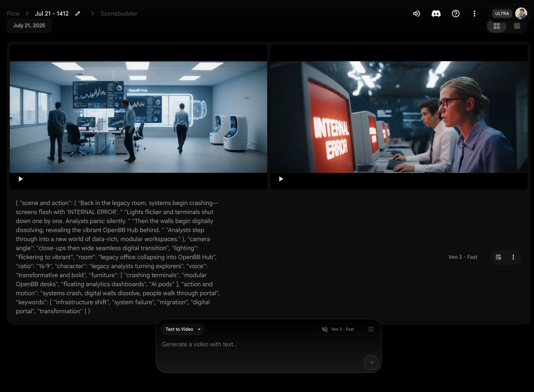This screenshot has height=392, width=534.
Task: Expand the Text to Video dropdown
Action: [182, 329]
